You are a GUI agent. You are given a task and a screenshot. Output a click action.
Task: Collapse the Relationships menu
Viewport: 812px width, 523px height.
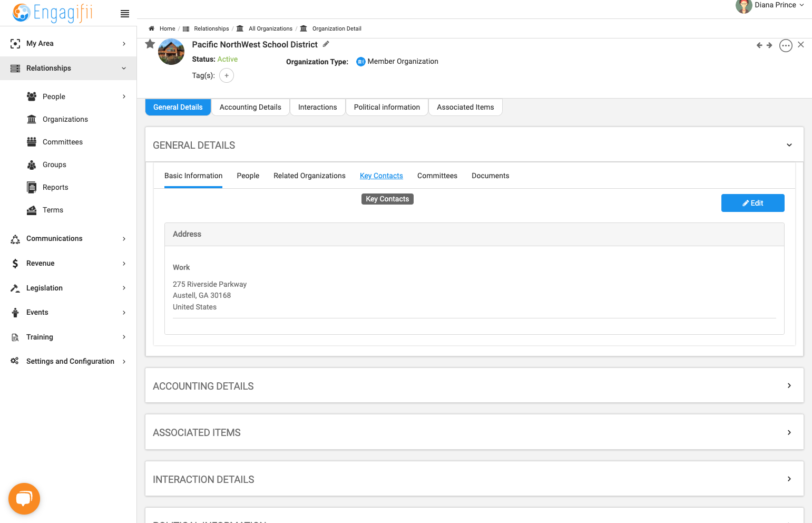coord(69,68)
